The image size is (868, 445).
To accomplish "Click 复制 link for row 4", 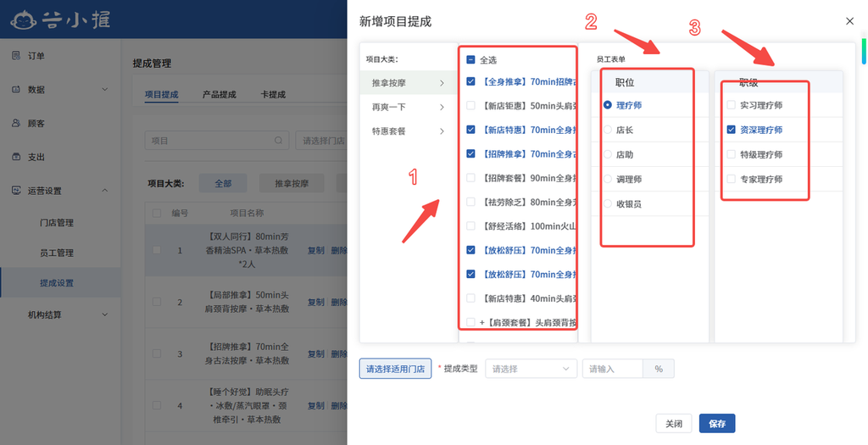I will point(315,405).
